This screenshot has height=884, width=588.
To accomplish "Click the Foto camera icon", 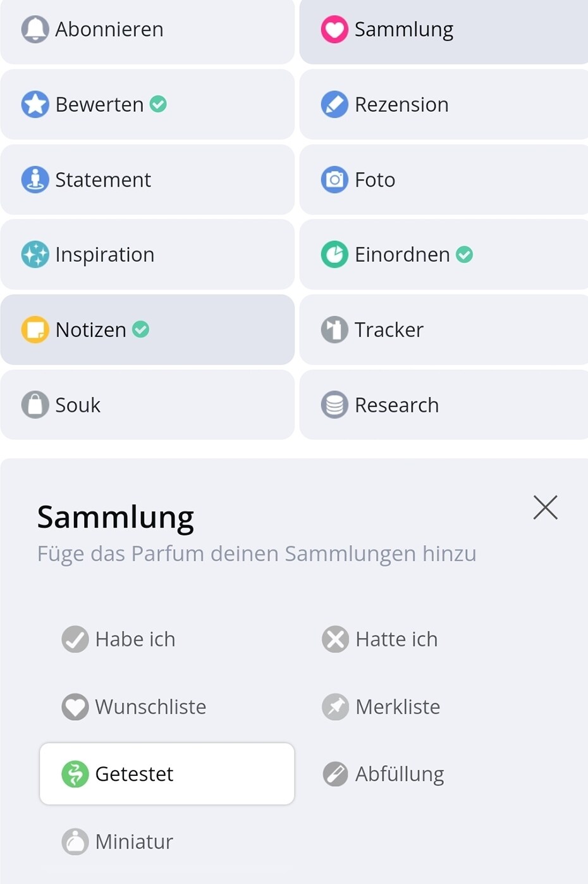I will click(334, 180).
